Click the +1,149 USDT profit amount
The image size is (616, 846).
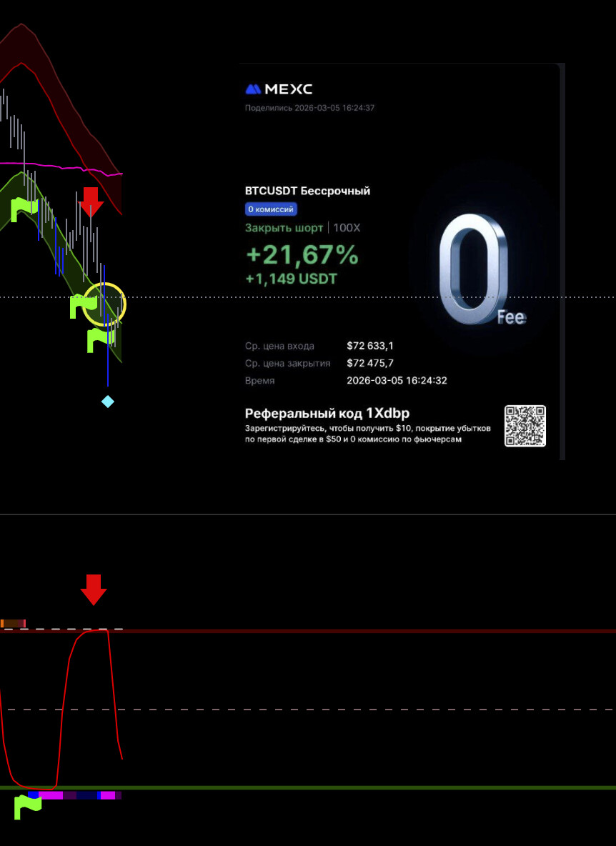coord(291,279)
